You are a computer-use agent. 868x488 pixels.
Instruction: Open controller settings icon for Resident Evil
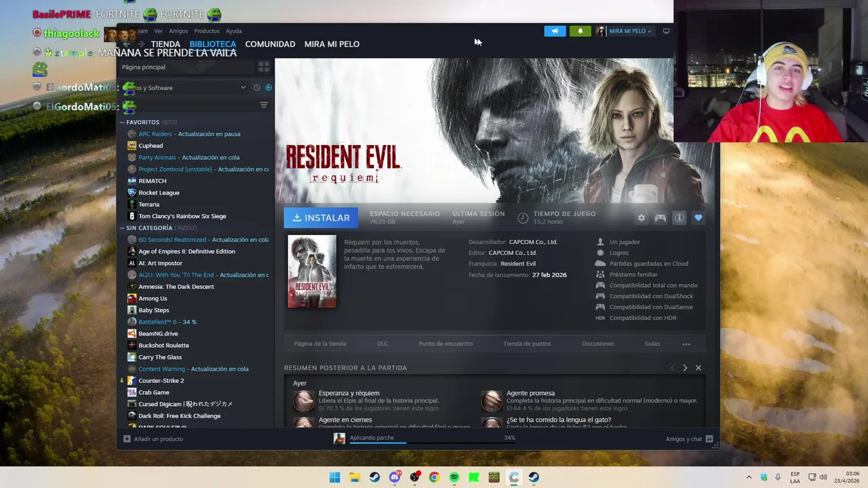660,218
